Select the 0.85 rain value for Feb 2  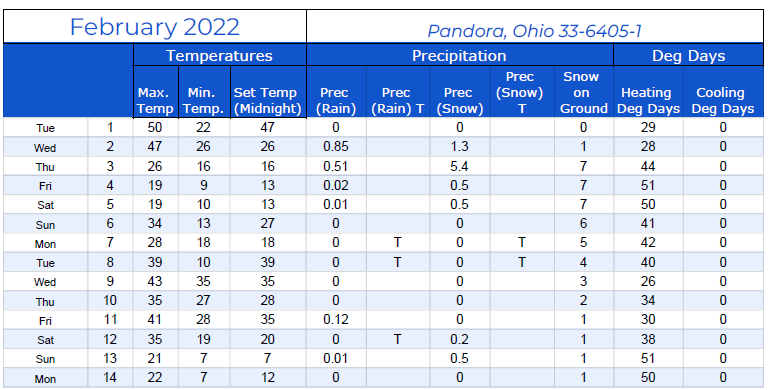(336, 146)
